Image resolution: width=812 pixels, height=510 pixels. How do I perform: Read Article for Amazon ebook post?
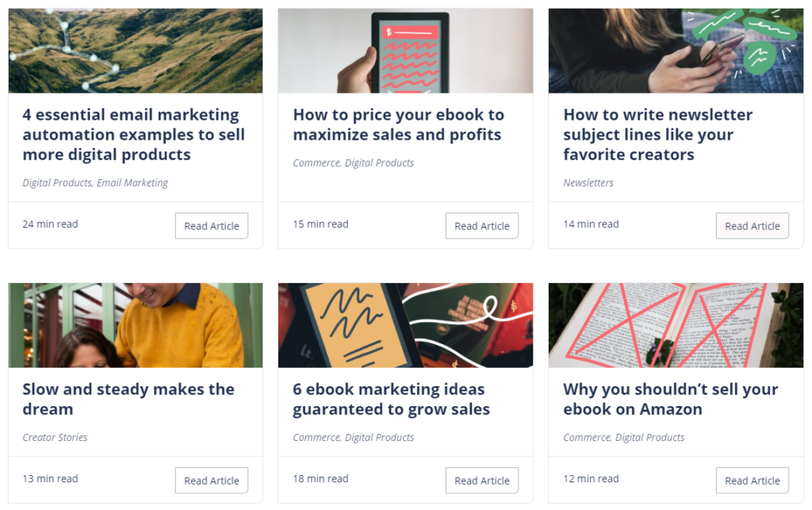pos(752,481)
